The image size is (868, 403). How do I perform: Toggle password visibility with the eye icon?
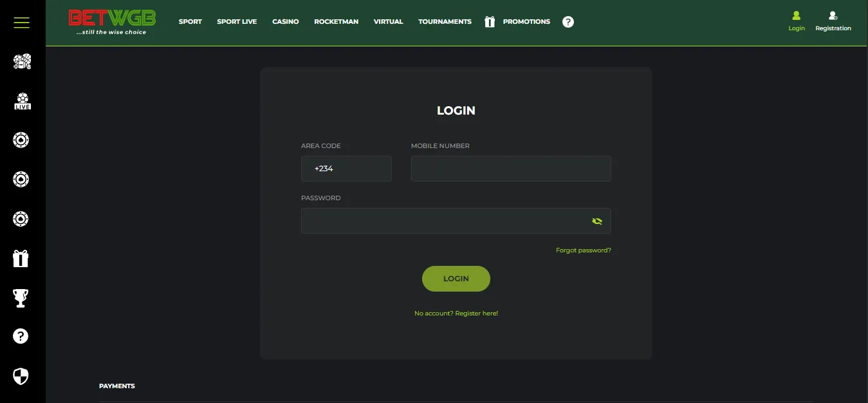(597, 221)
